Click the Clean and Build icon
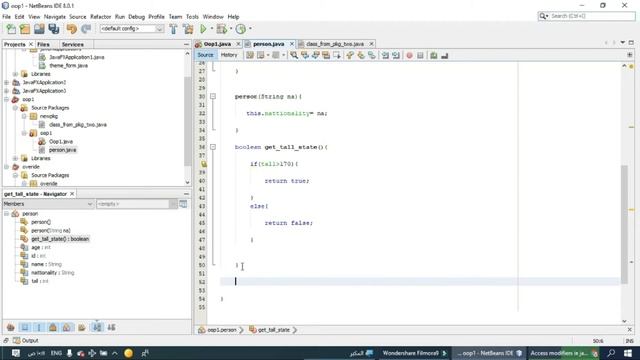Image resolution: width=640 pixels, height=360 pixels. [188, 29]
